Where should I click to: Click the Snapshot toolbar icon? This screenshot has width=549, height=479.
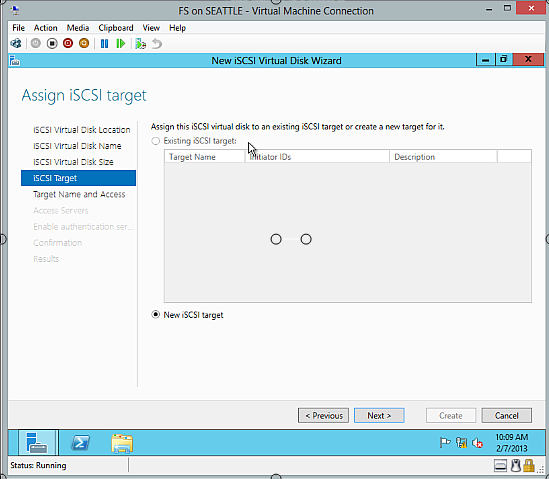(x=141, y=44)
